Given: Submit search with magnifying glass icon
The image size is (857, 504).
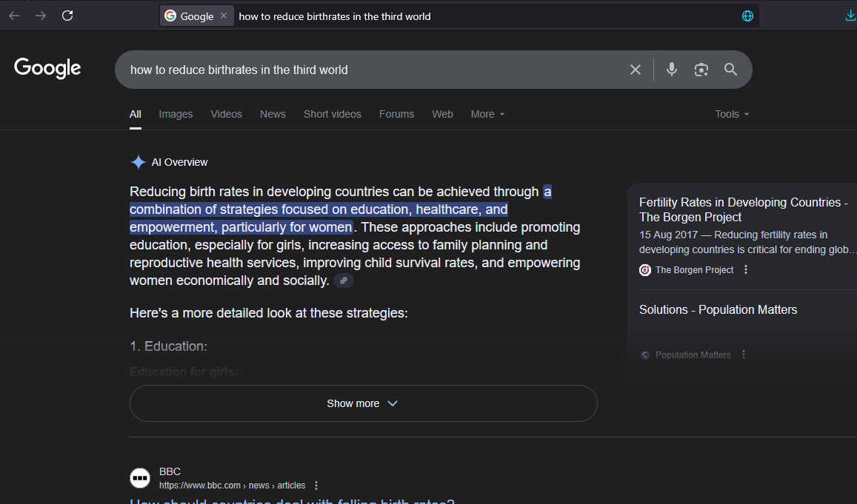Looking at the screenshot, I should [731, 70].
